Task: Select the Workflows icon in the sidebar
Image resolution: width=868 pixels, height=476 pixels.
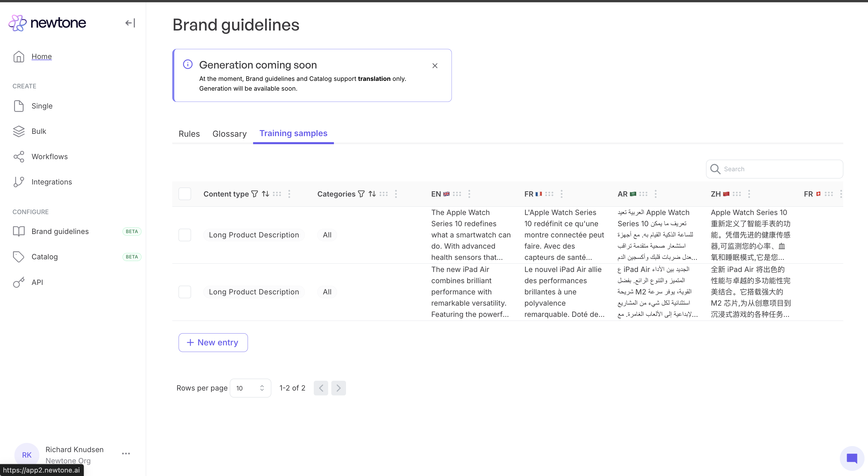Action: point(19,157)
